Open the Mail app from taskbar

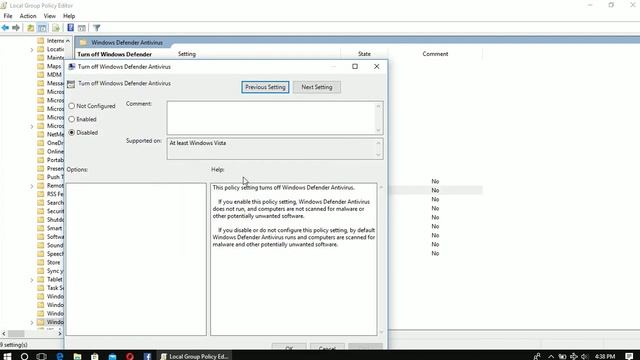[112, 356]
